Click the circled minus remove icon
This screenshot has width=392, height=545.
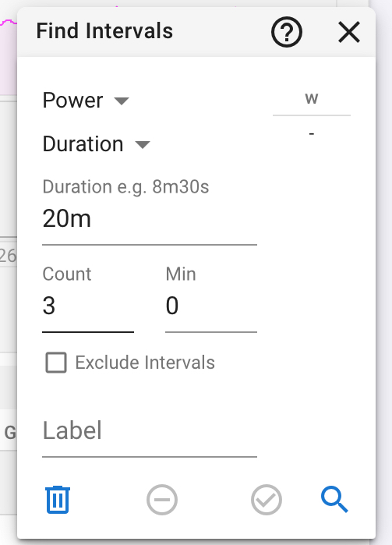pyautogui.click(x=162, y=500)
